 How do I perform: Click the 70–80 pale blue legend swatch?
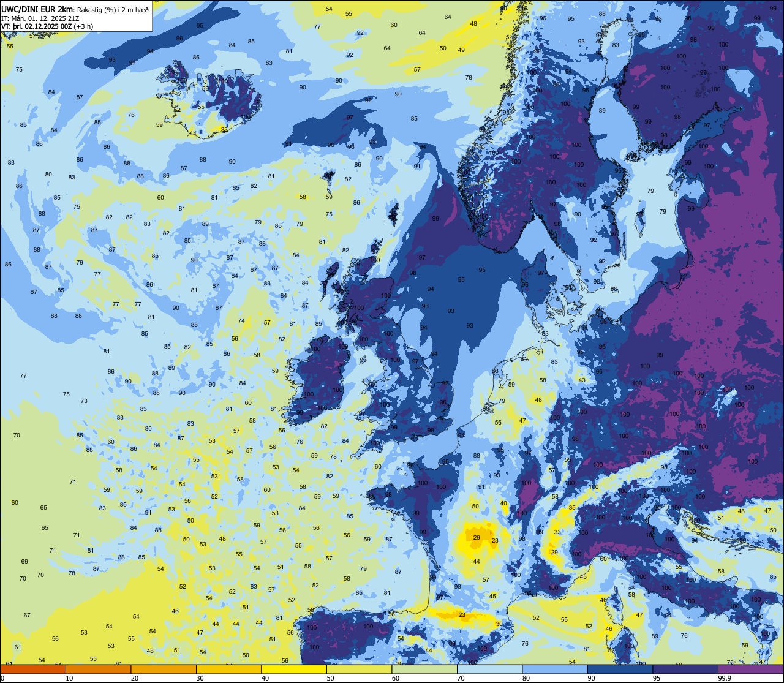pos(489,669)
